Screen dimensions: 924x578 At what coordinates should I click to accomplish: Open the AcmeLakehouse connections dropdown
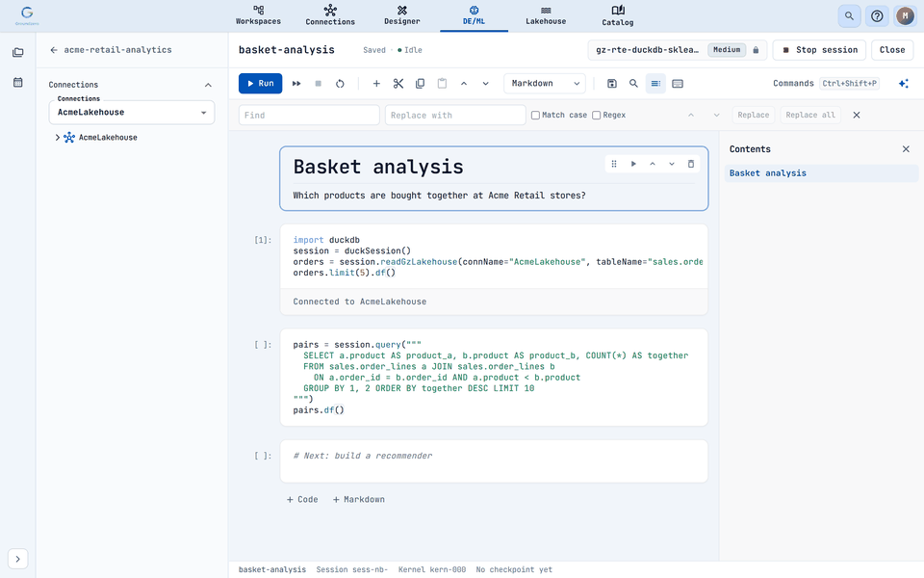point(132,112)
